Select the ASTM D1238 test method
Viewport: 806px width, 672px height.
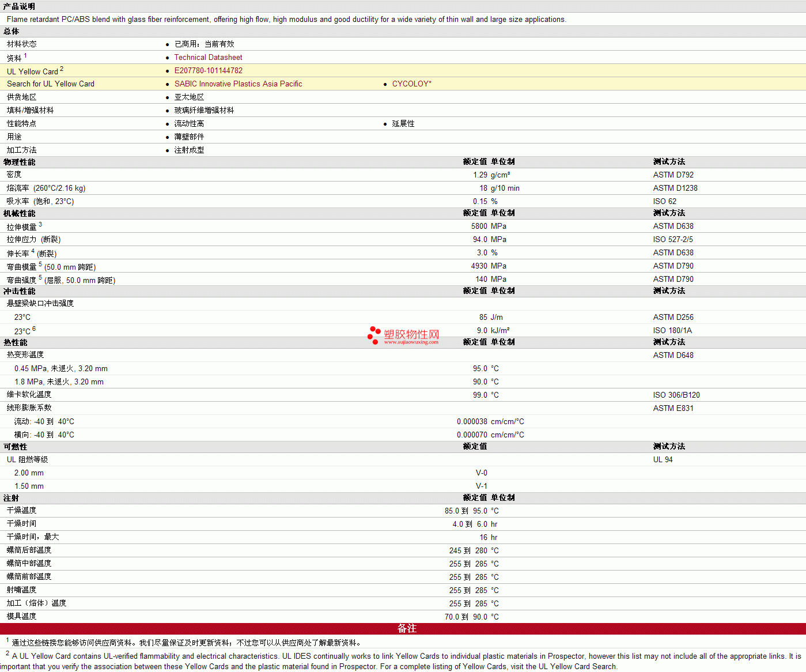675,188
